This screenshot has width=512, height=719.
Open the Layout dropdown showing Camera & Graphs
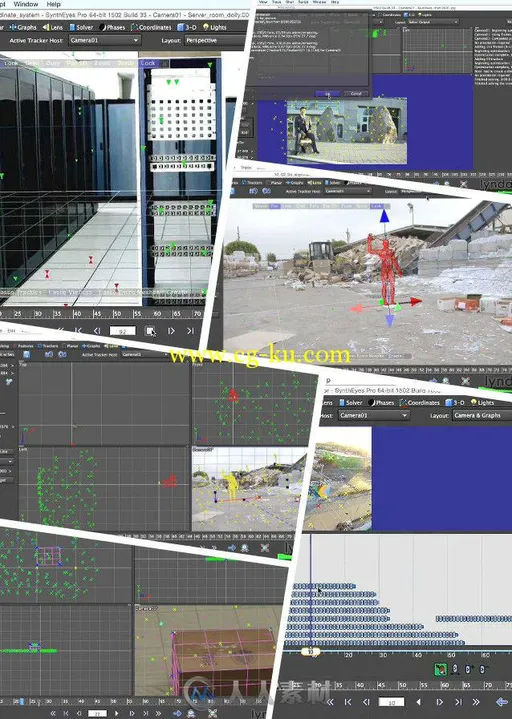coord(482,415)
